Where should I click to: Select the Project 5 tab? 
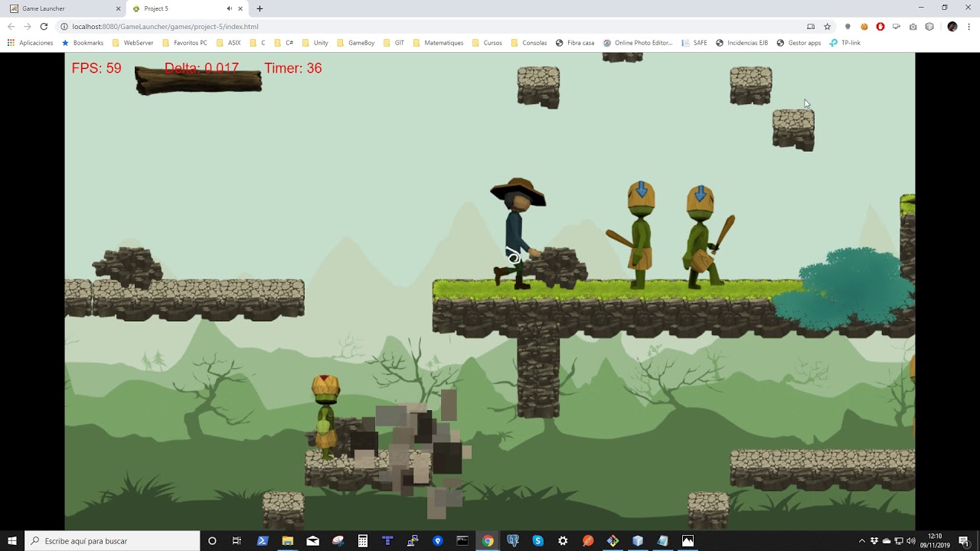click(x=187, y=8)
